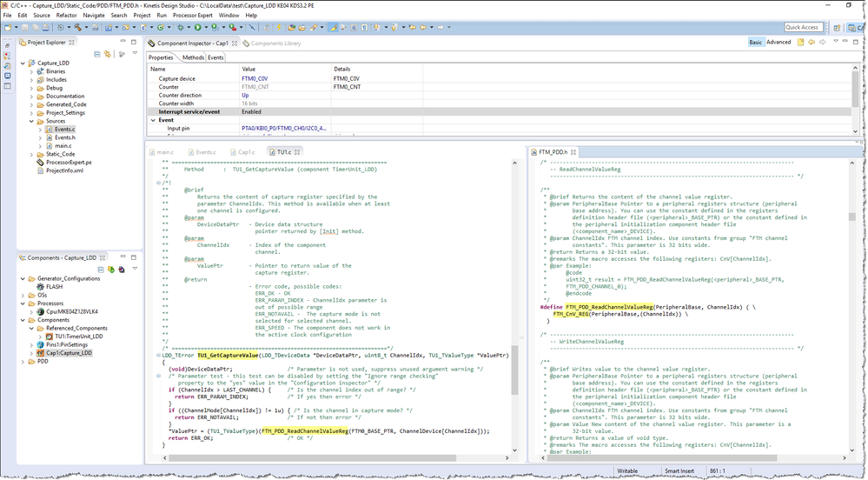Screen dimensions: 868x480
Task: Switch to the Events tab in inspector
Action: pos(215,57)
